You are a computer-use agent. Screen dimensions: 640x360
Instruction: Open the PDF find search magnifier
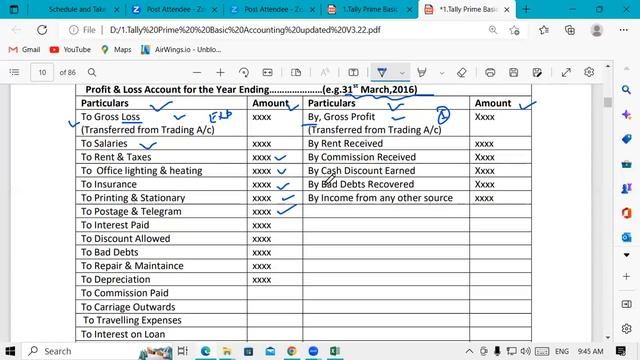(92, 72)
